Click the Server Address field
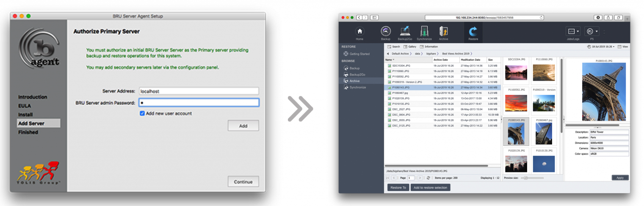Image resolution: width=644 pixels, height=206 pixels. pyautogui.click(x=199, y=91)
